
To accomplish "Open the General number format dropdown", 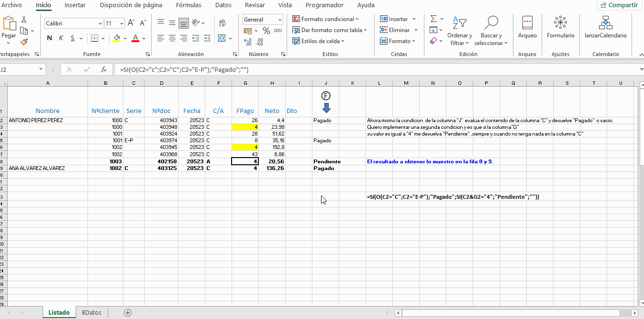I will (x=279, y=20).
